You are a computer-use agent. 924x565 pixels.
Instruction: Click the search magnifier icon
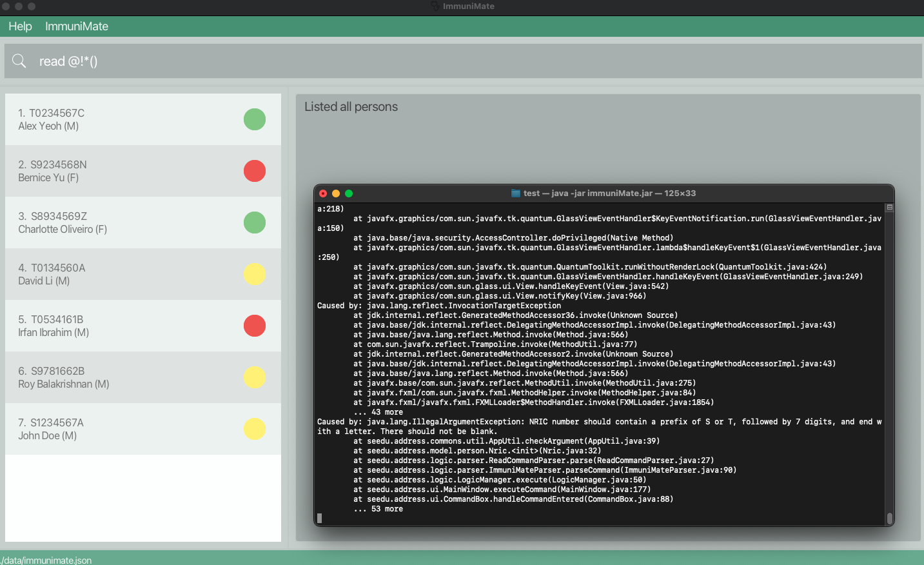pyautogui.click(x=19, y=61)
